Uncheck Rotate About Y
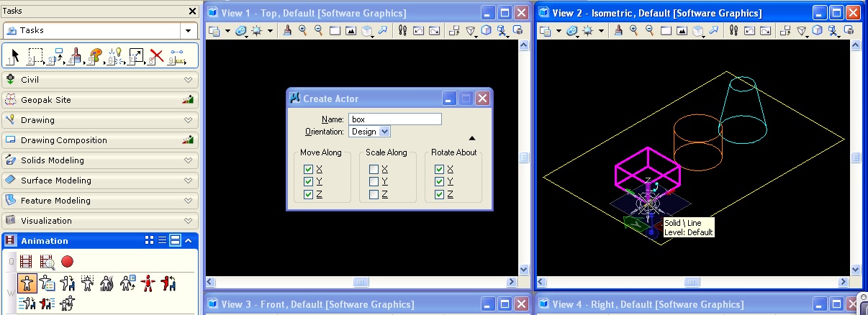This screenshot has width=868, height=315. click(439, 182)
